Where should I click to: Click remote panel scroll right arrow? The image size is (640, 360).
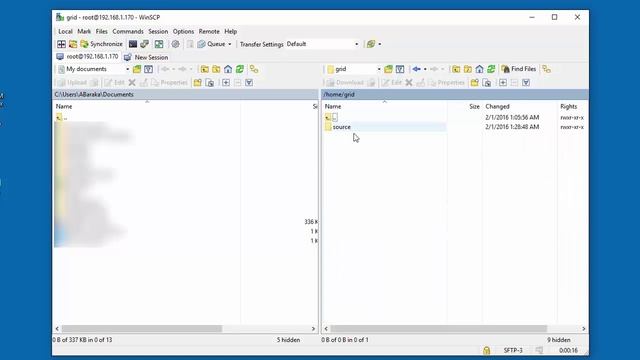tap(584, 329)
